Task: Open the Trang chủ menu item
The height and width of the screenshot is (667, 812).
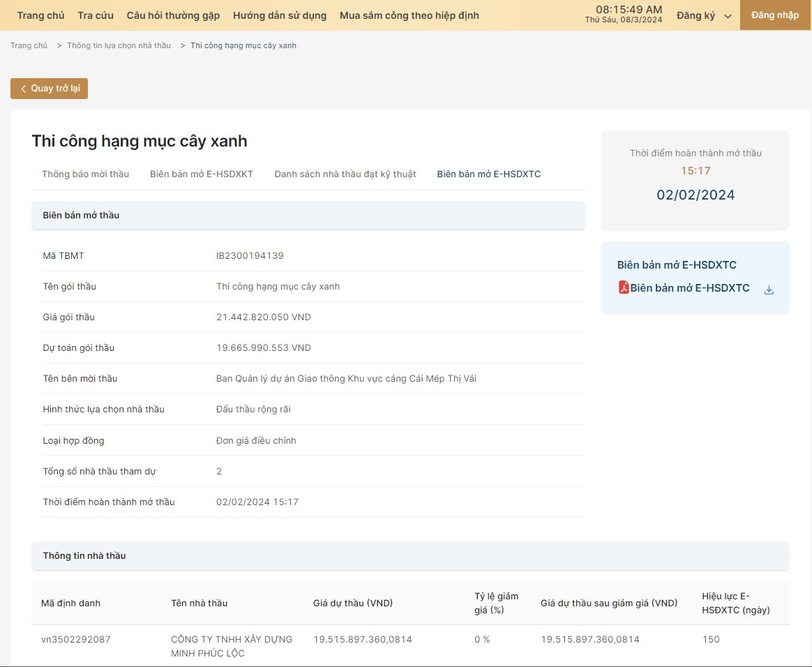Action: pos(40,15)
